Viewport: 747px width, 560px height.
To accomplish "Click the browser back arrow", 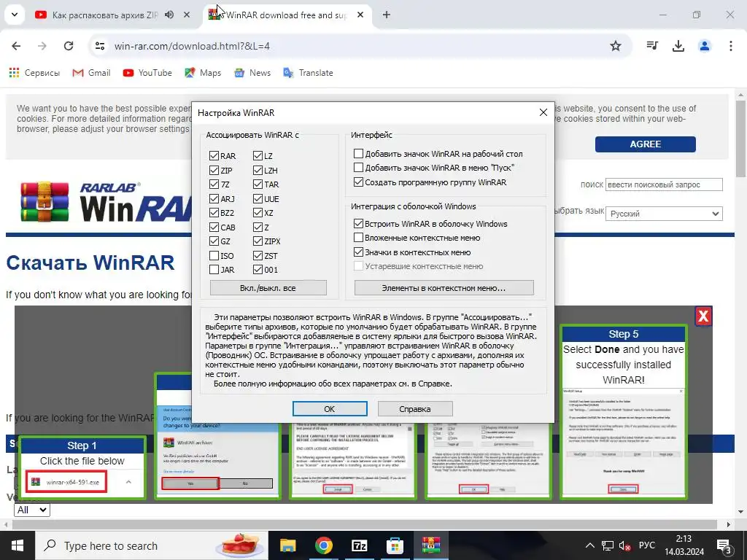I will pos(16,46).
